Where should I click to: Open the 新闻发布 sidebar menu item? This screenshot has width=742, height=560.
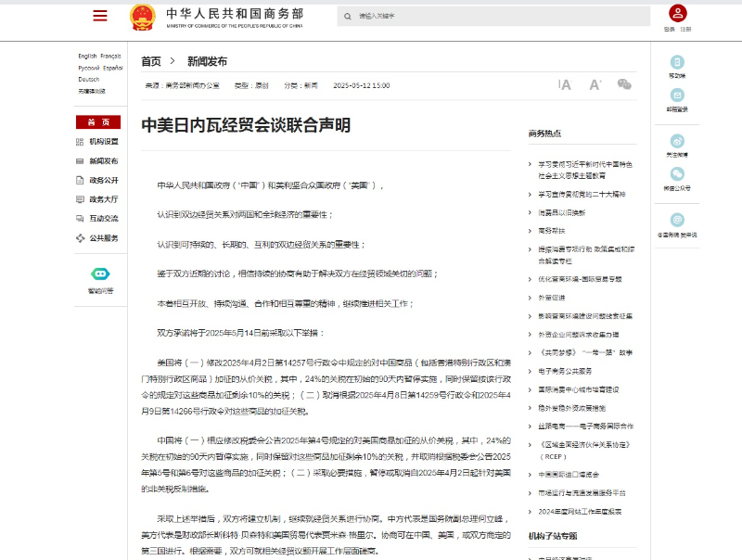(x=104, y=160)
